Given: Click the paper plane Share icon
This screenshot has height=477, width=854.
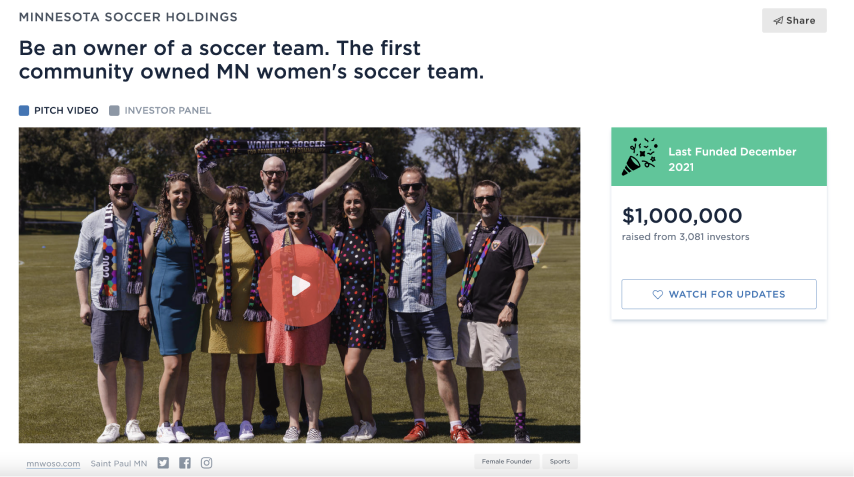Looking at the screenshot, I should point(778,21).
